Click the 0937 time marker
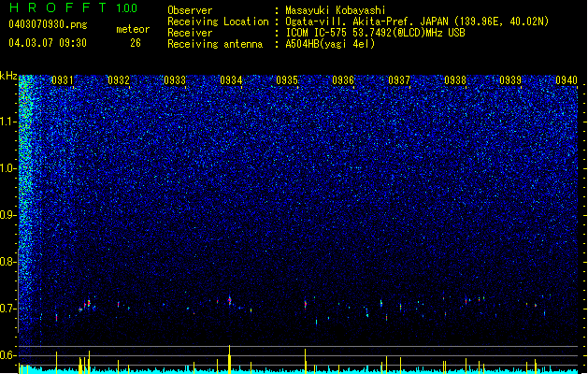Image resolution: width=588 pixels, height=374 pixels. (399, 80)
